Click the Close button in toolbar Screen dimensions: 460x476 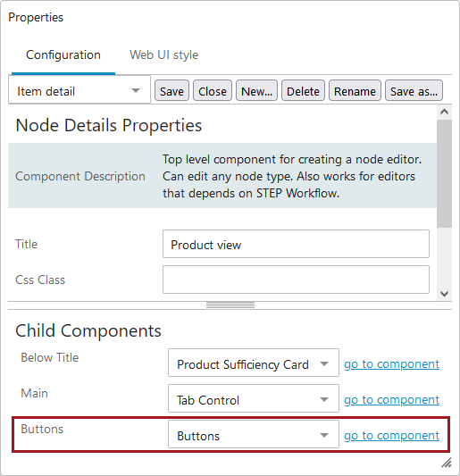213,90
